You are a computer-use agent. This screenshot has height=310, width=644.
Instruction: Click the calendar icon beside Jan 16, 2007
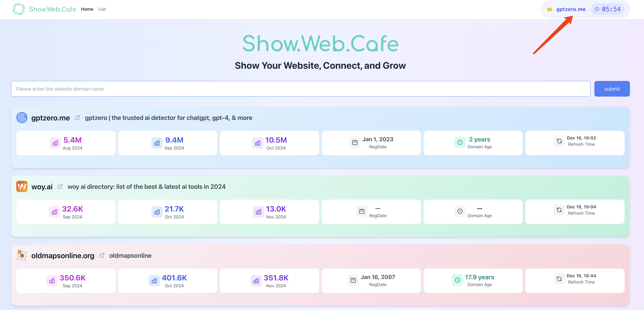click(x=353, y=280)
